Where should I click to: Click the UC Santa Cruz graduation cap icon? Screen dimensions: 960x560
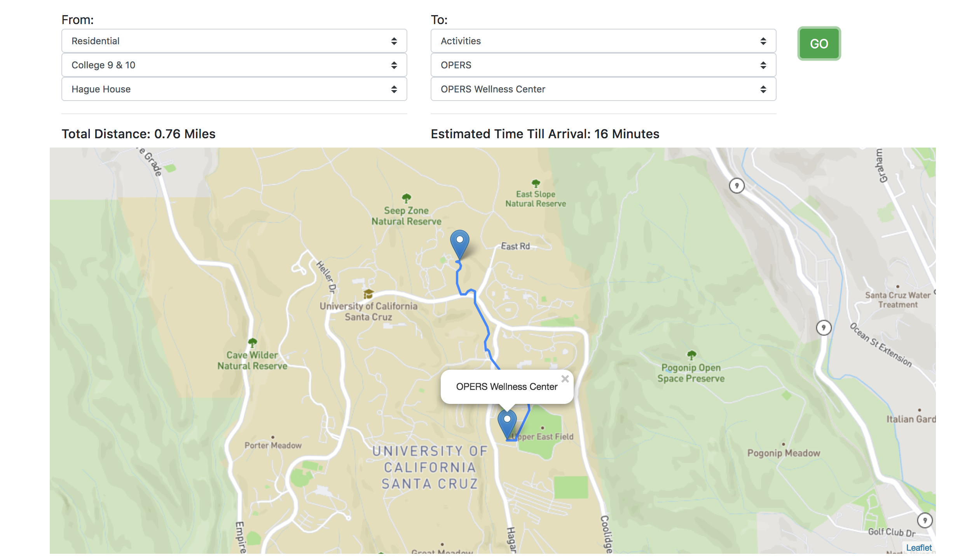point(368,294)
